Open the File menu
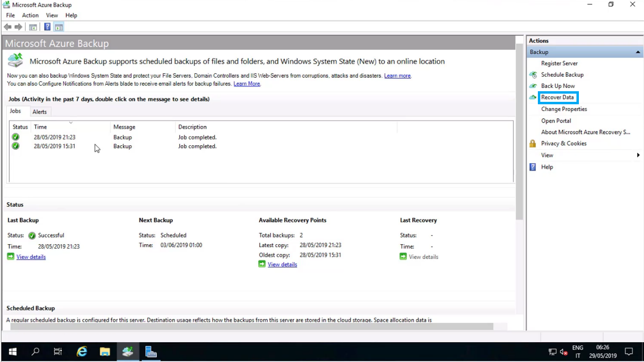Viewport: 644px width, 362px height. tap(10, 15)
